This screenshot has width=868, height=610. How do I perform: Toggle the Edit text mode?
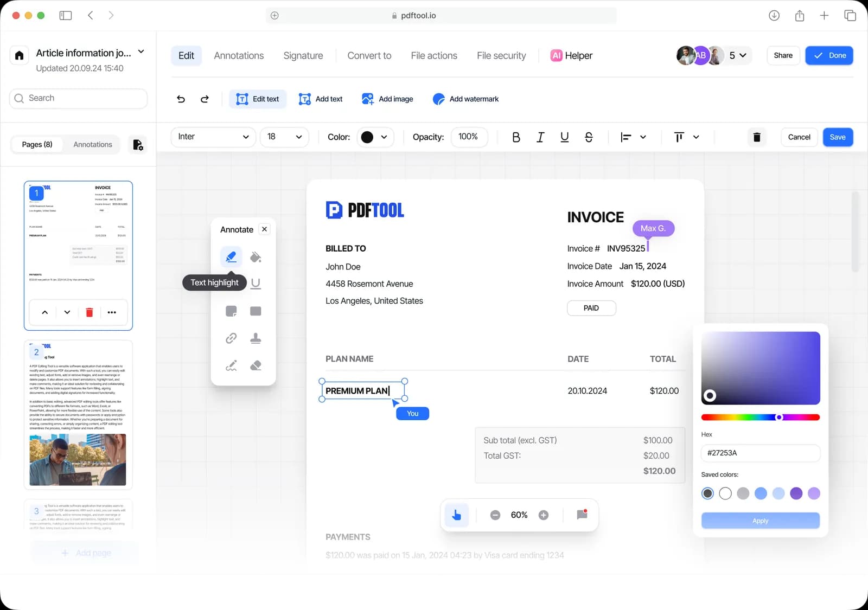[x=258, y=99]
